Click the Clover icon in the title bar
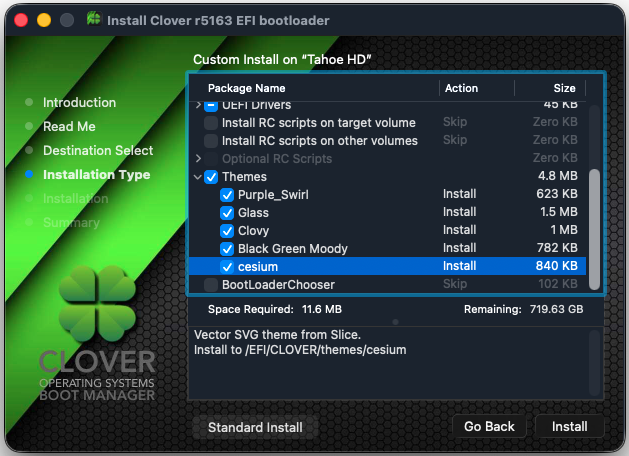Screen dimensions: 629x456 (94, 19)
